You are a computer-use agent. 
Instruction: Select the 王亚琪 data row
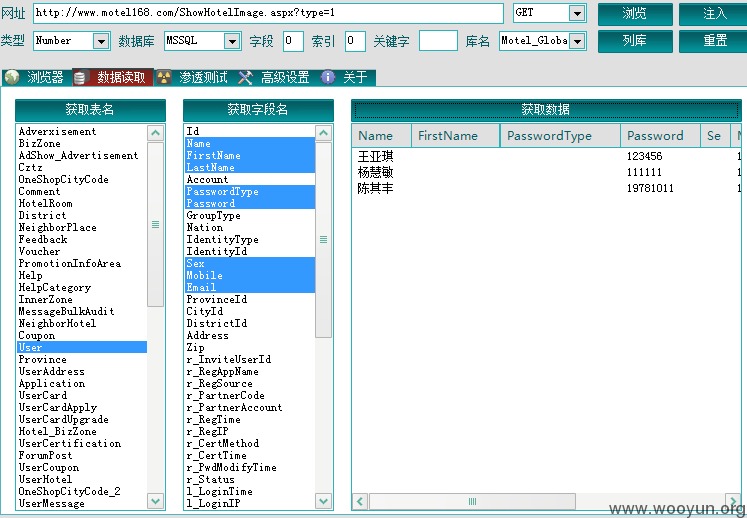(546, 156)
